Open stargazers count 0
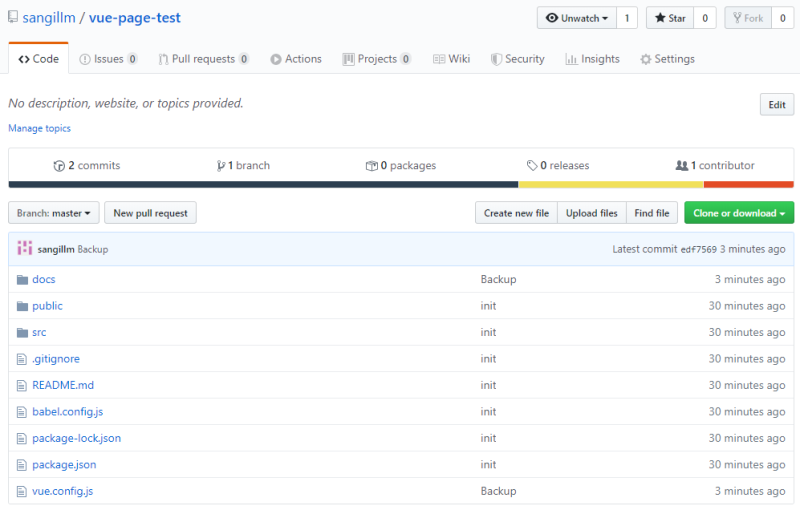Screen dimensions: 800x510 705,18
